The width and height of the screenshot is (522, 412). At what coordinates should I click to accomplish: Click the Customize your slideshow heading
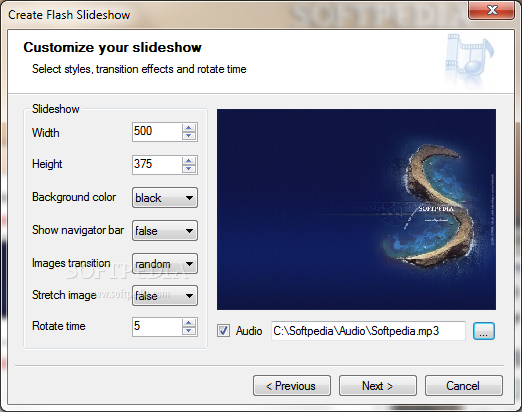click(x=112, y=47)
